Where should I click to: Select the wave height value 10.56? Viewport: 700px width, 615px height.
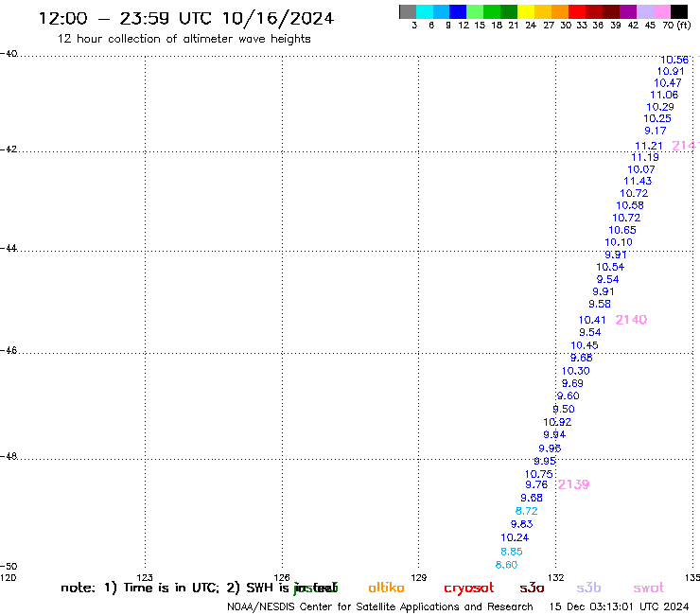click(674, 60)
